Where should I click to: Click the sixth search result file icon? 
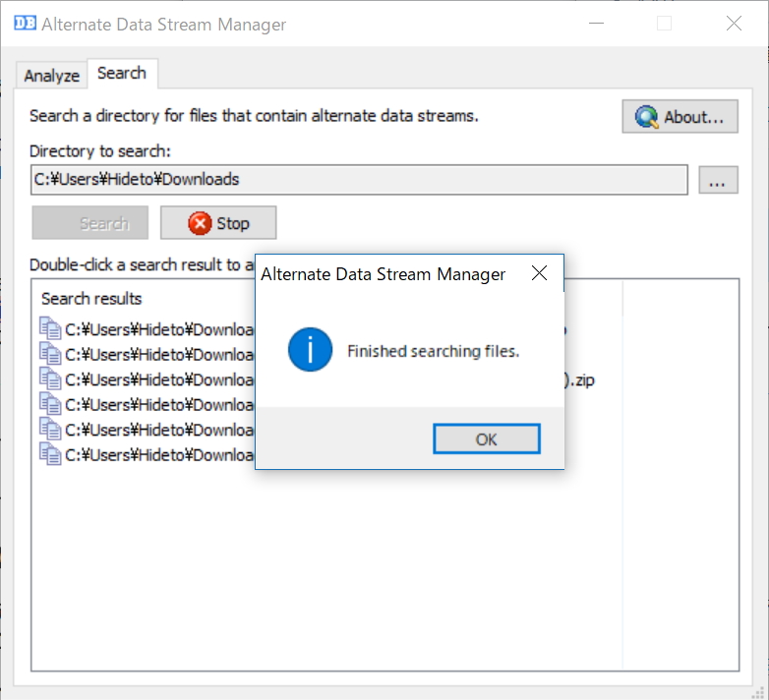50,454
